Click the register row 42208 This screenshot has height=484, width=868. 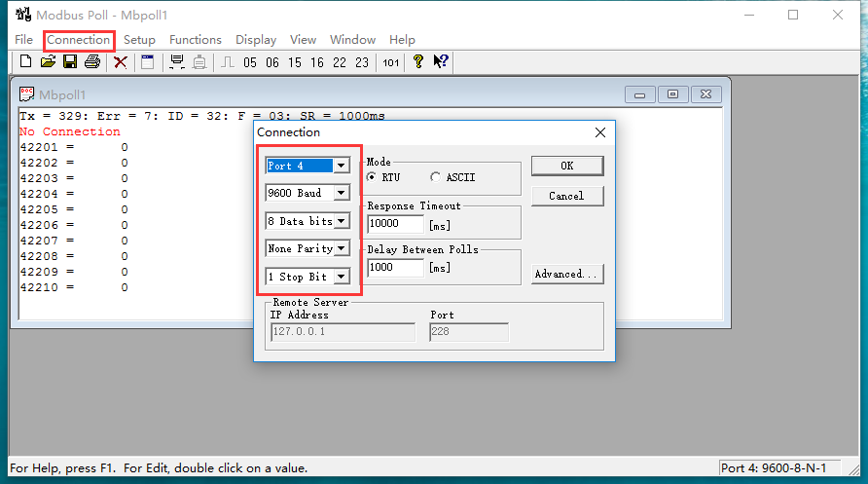(74, 256)
